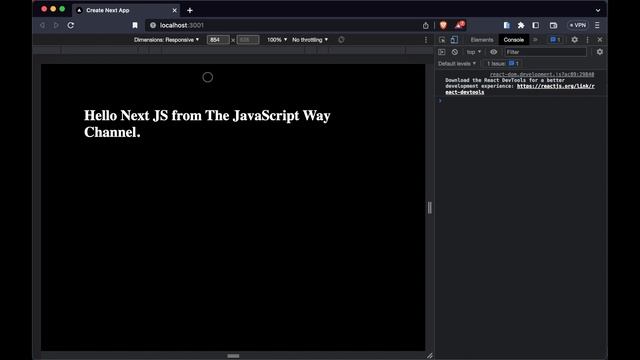Focus the console Filter field

click(546, 52)
